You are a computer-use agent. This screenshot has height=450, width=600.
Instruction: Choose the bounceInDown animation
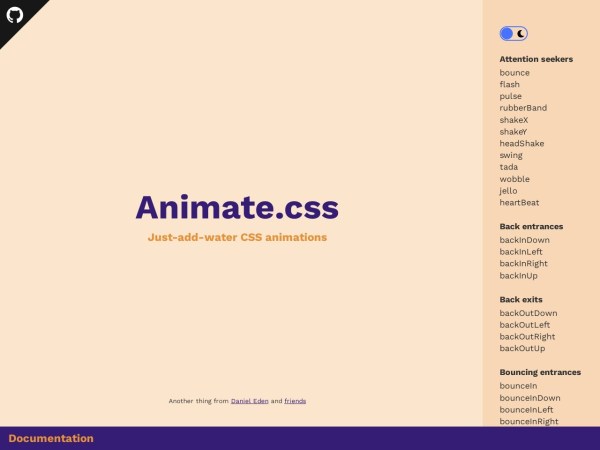[529, 398]
